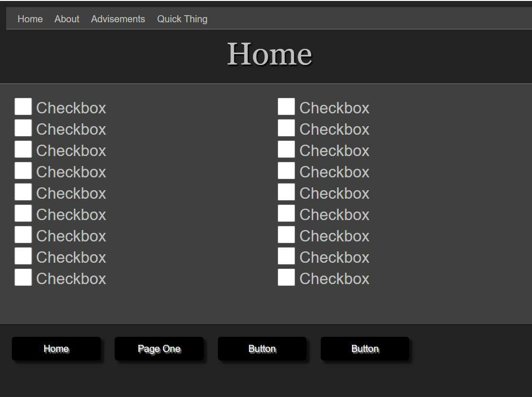The width and height of the screenshot is (532, 397).
Task: Select Advisements in the navigation bar
Action: (x=118, y=19)
